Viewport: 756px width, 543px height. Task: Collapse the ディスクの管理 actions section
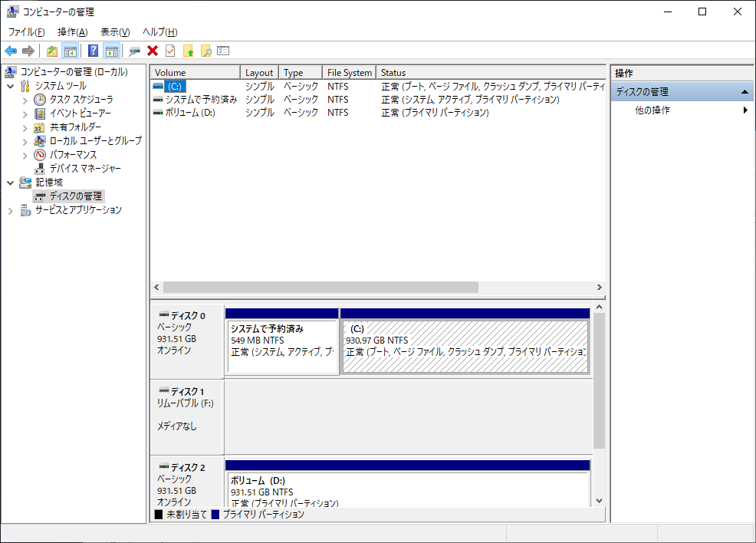(745, 91)
